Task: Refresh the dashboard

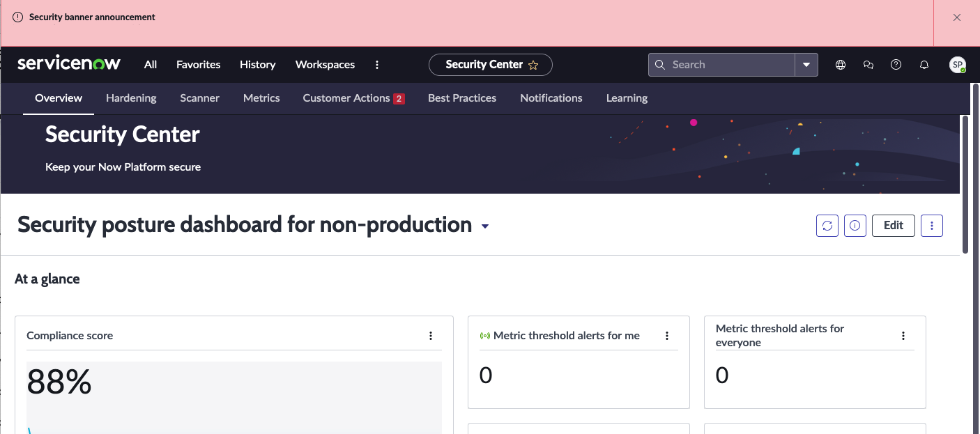Action: (x=827, y=226)
